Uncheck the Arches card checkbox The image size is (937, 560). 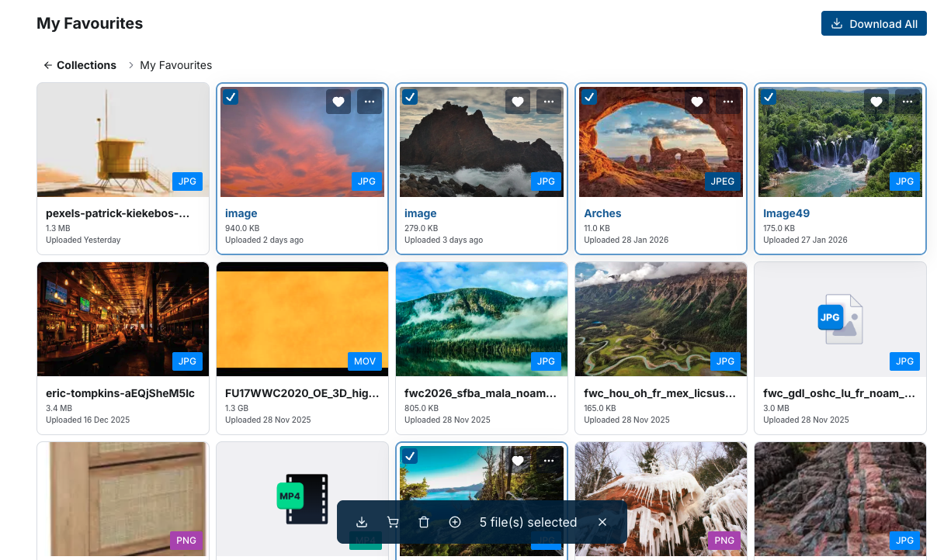(x=589, y=97)
